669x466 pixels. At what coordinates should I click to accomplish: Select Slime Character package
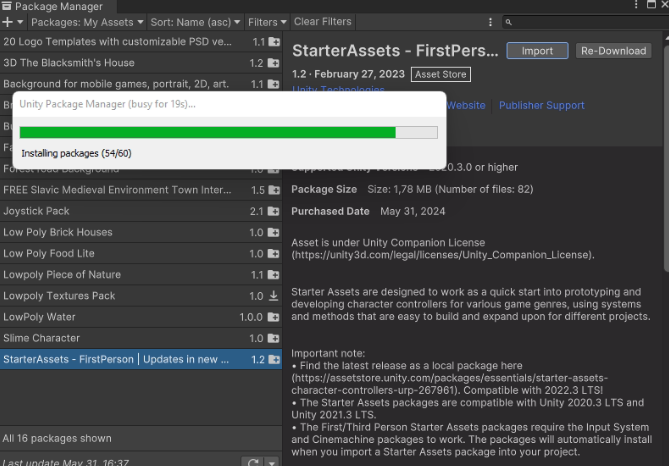[x=141, y=338]
